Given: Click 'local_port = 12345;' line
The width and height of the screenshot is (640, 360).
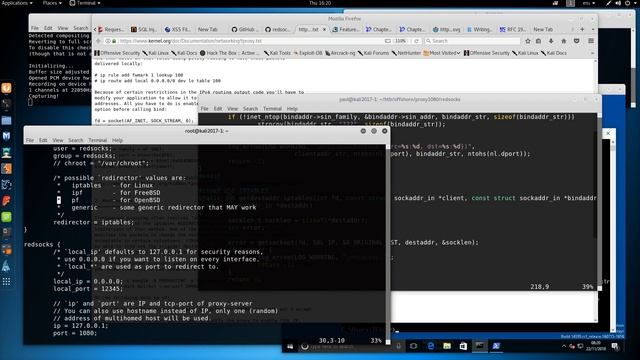Looking at the screenshot, I should 88,289.
